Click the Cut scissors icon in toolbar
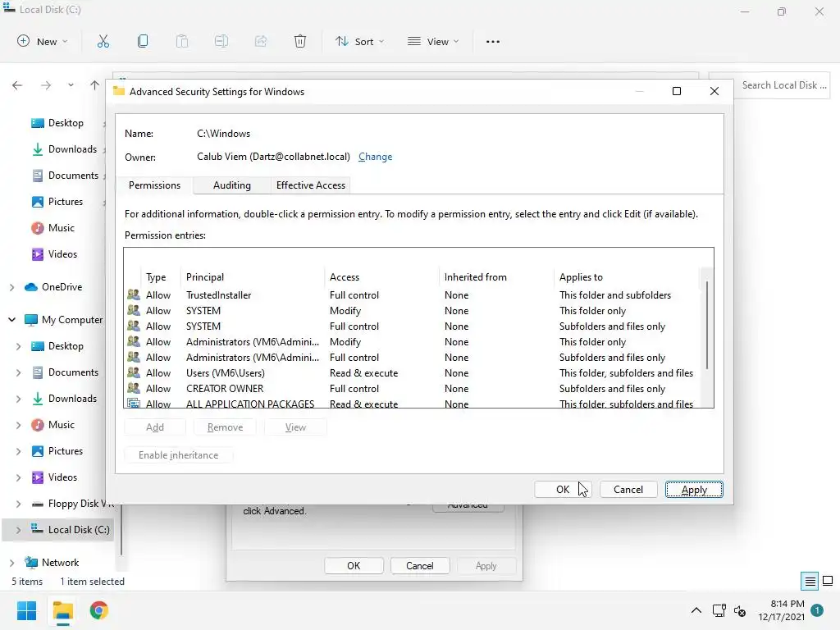This screenshot has height=630, width=840. click(103, 41)
